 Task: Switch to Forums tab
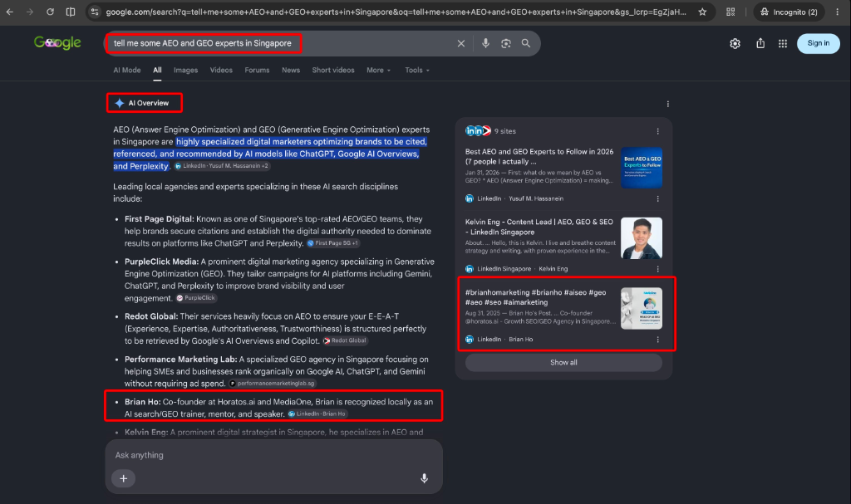(257, 70)
